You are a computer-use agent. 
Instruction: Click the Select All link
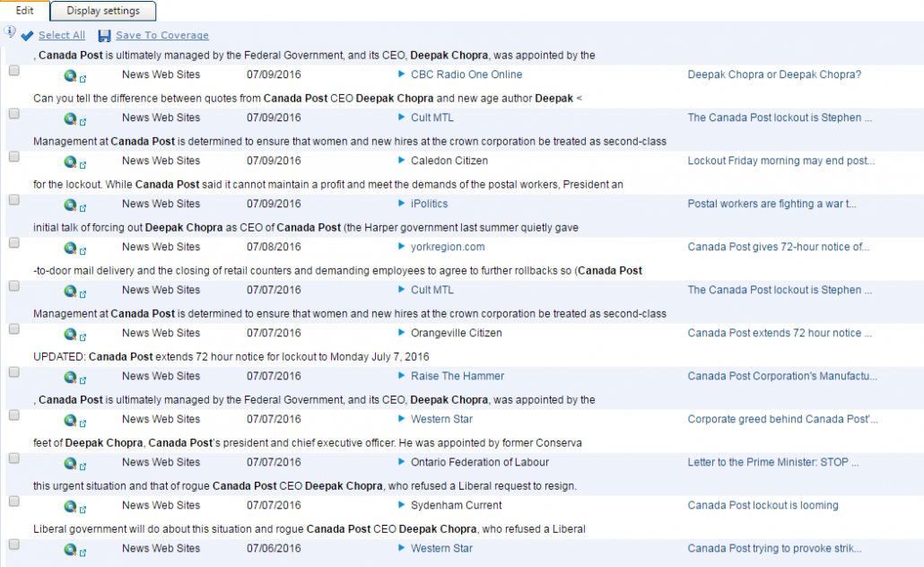click(62, 35)
